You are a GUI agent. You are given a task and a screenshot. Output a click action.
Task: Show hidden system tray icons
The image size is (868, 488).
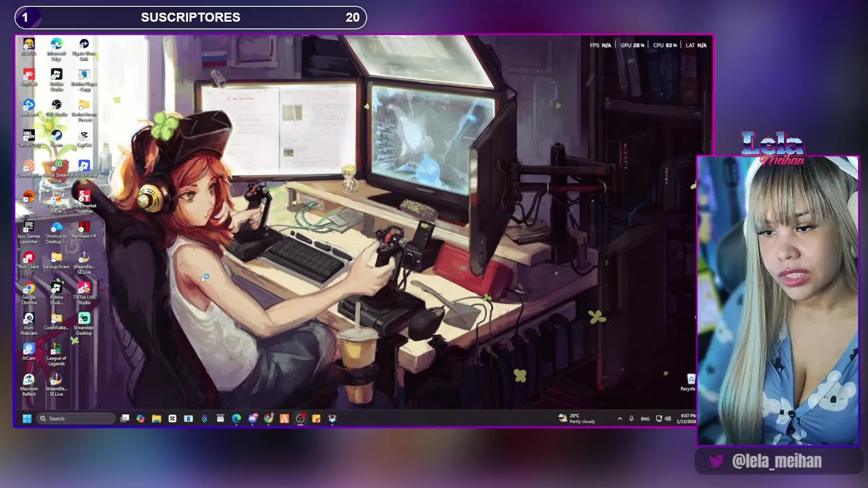tap(619, 419)
